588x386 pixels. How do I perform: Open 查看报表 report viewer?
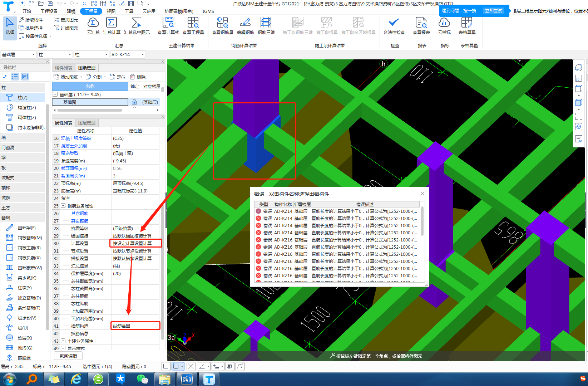[x=421, y=26]
